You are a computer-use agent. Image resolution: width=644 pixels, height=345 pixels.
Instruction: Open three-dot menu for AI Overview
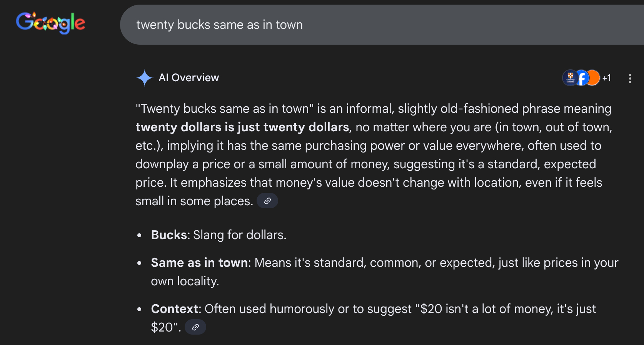630,79
